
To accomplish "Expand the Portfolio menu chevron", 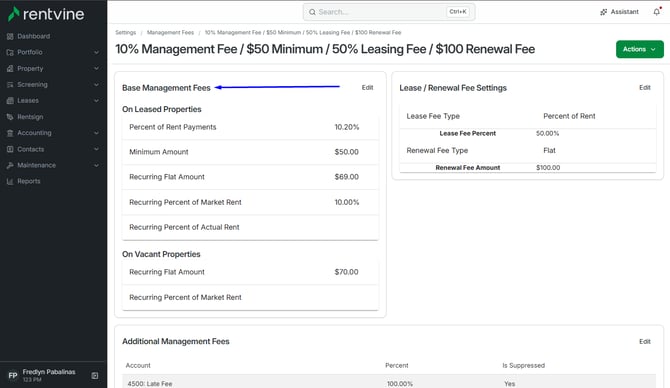I will pyautogui.click(x=96, y=52).
